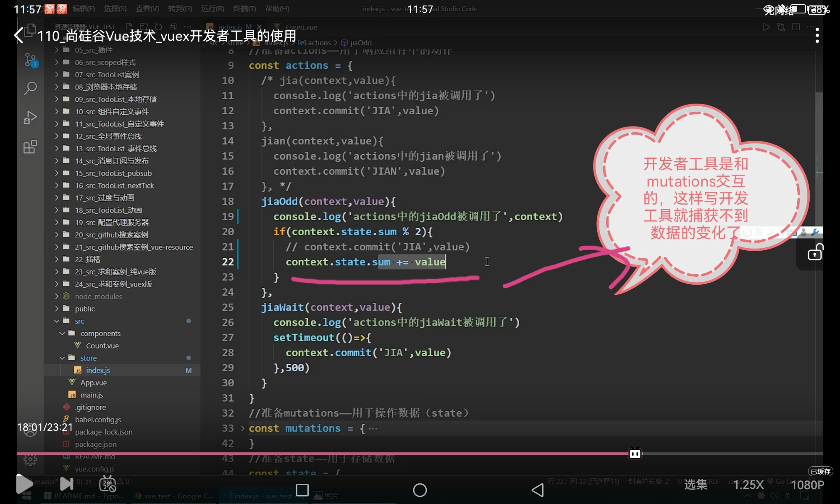Tap the Android back triangle button
This screenshot has height=504, width=840.
point(538,490)
